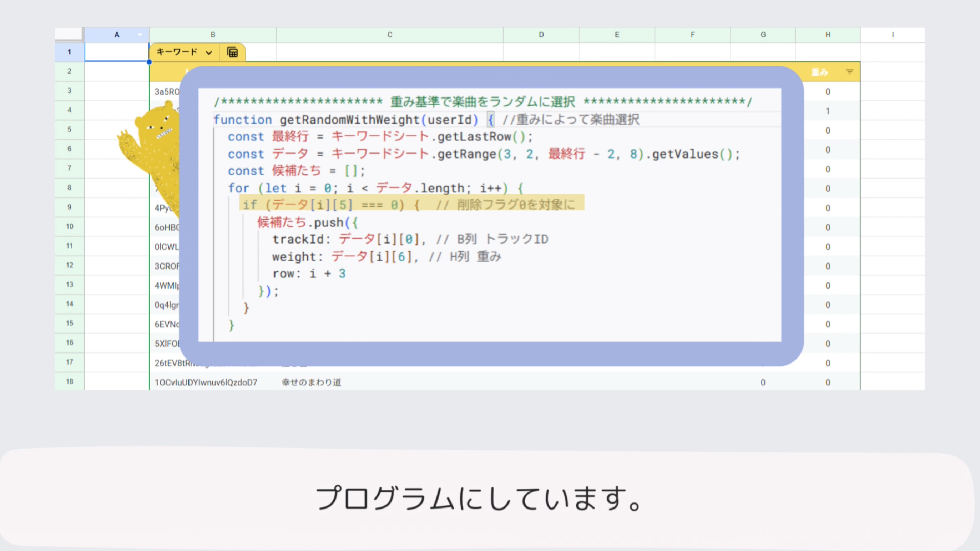Select row 5 header

coord(70,130)
